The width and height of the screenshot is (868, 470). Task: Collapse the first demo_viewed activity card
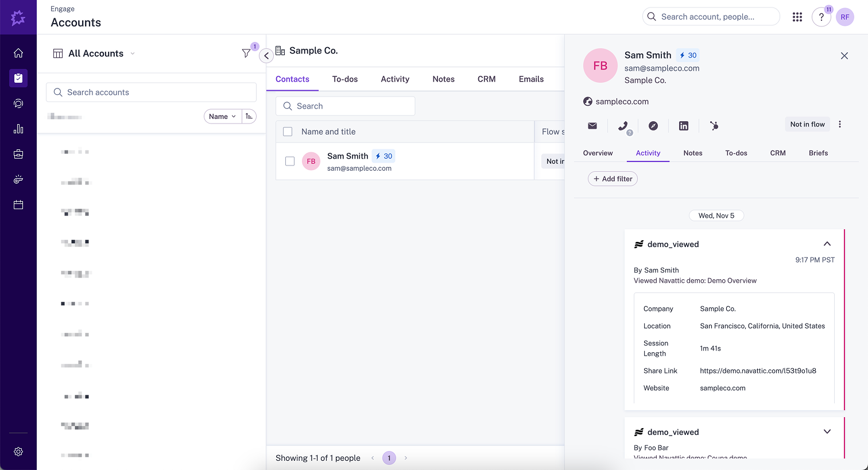point(827,244)
